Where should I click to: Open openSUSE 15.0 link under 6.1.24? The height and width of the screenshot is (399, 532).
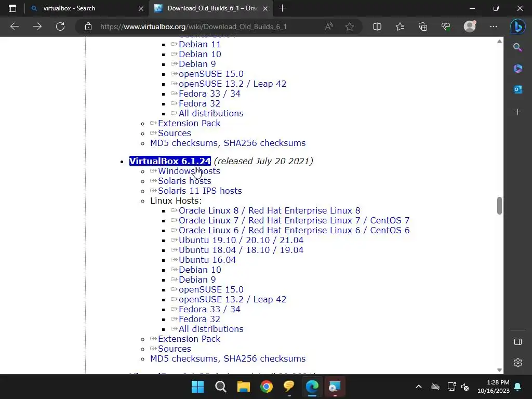[211, 289]
